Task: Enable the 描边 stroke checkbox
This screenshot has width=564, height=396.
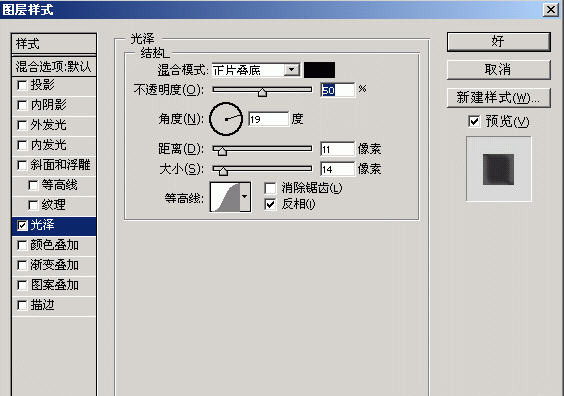Action: point(22,305)
